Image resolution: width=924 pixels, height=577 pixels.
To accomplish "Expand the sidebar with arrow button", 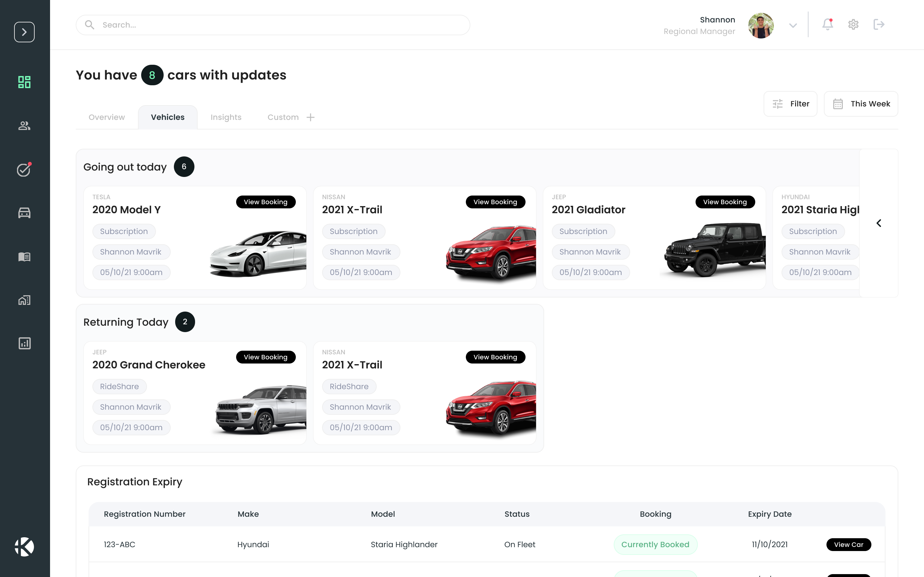I will click(24, 32).
